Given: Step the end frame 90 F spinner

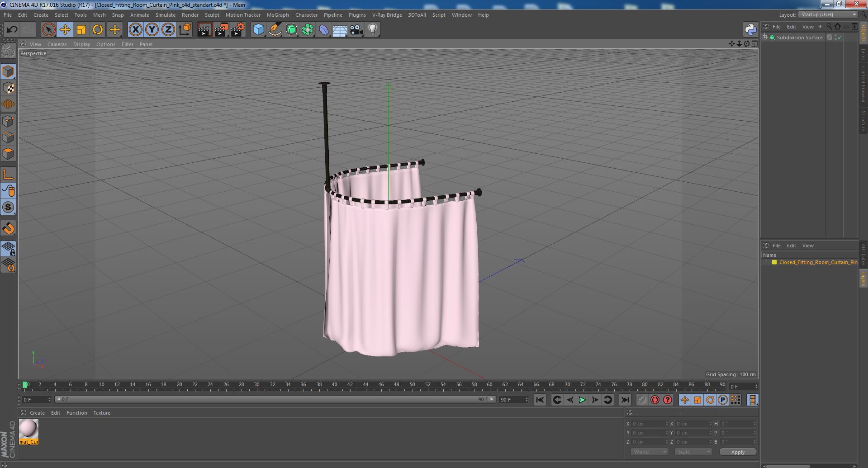Looking at the screenshot, I should [526, 400].
